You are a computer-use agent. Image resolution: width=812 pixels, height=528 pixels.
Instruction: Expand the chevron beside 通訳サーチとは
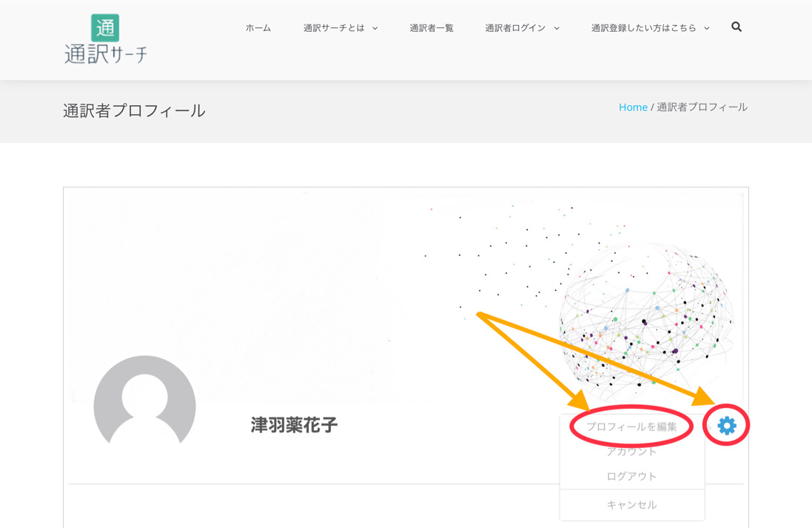(x=375, y=28)
